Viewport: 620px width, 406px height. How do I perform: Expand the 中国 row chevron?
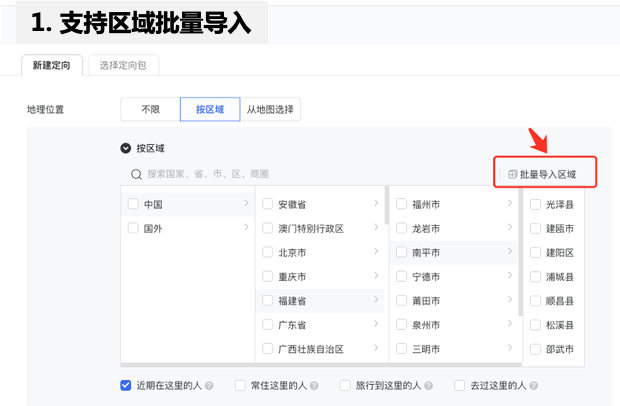tap(246, 203)
